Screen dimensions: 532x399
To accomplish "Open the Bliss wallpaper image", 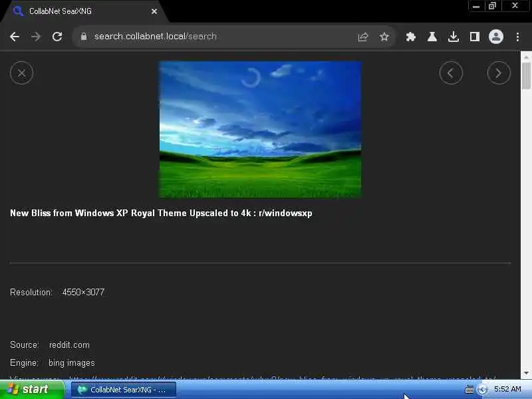I will tap(260, 129).
